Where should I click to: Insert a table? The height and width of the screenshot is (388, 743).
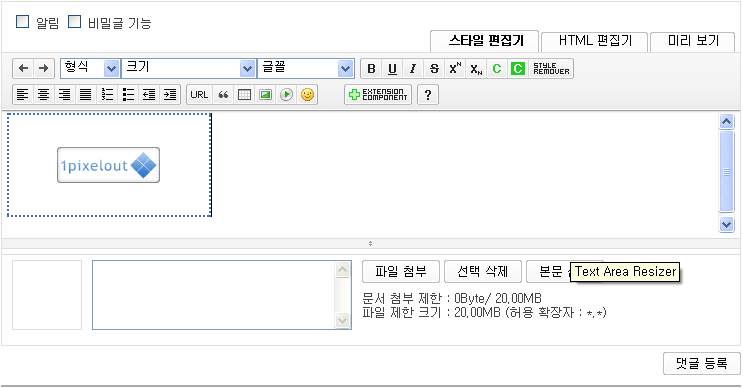pyautogui.click(x=244, y=94)
